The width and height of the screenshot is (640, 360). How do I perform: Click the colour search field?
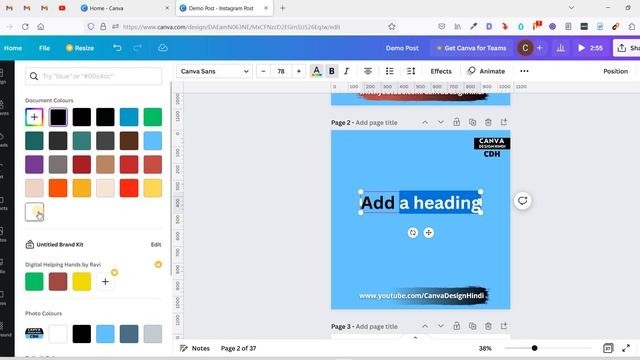pos(93,76)
